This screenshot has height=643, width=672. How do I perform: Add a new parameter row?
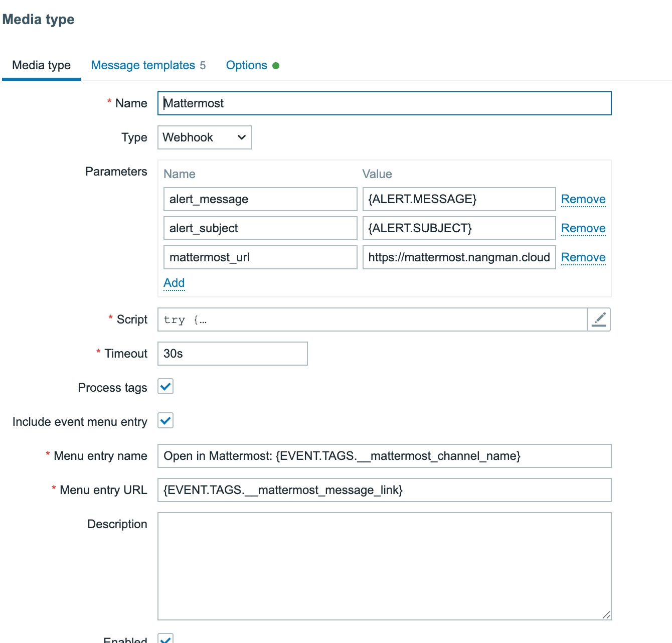(x=174, y=283)
